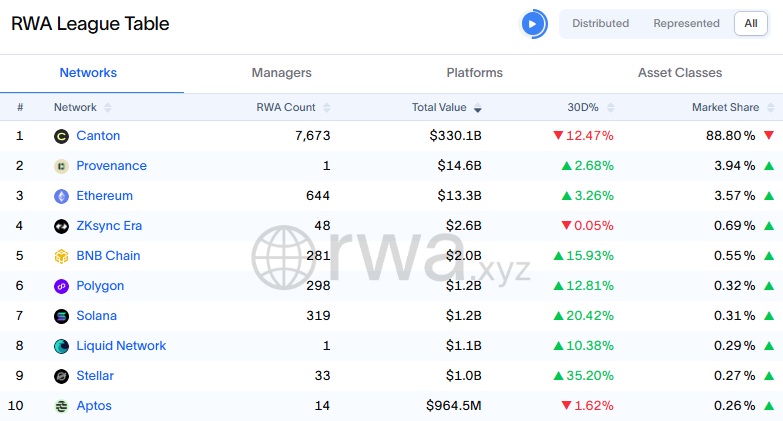Click Ethereum's green market share up arrow
The width and height of the screenshot is (783, 421).
[x=769, y=196]
